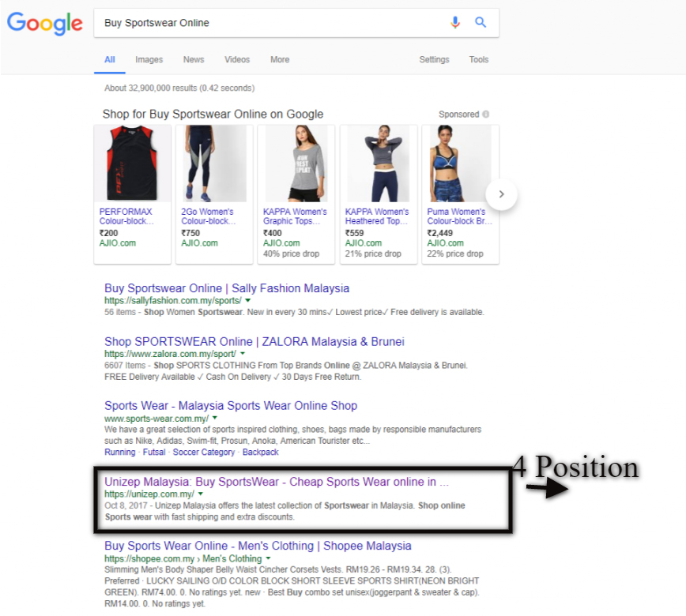This screenshot has width=686, height=616.
Task: Expand dropdown next to sports-wear.com.my URL
Action: click(x=215, y=418)
